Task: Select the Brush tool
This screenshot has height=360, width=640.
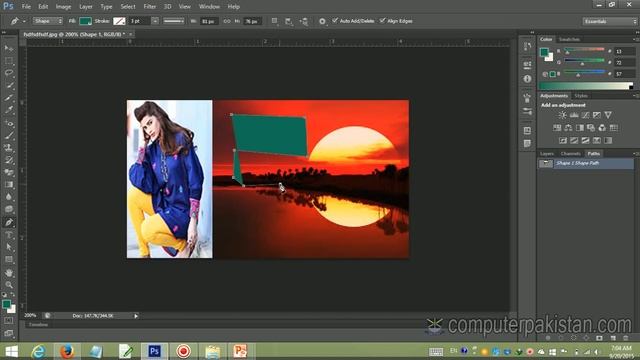Action: click(x=9, y=136)
